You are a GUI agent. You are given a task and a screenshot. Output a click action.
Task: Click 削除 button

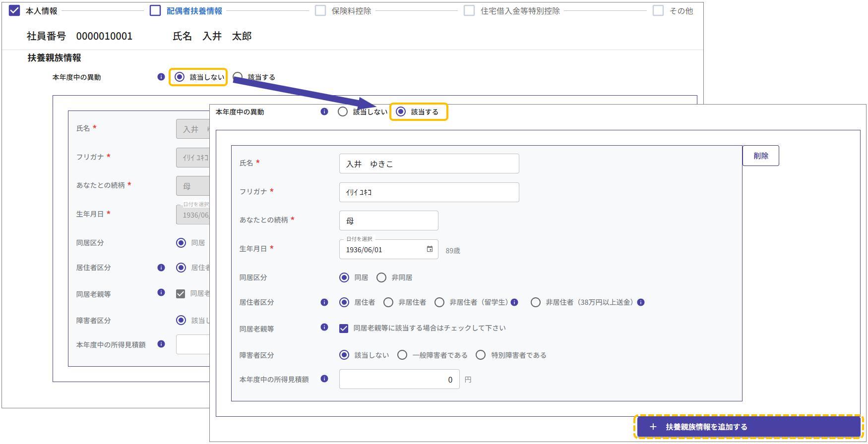tap(760, 156)
